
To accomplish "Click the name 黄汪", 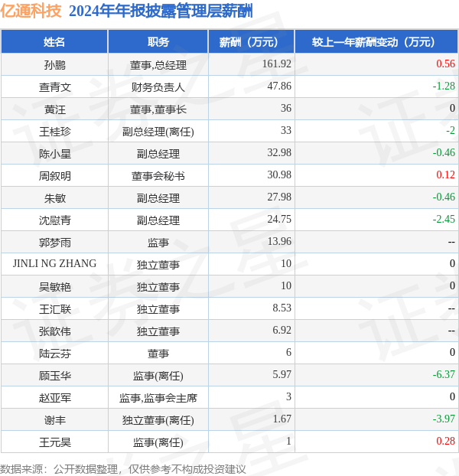I will (x=54, y=109).
